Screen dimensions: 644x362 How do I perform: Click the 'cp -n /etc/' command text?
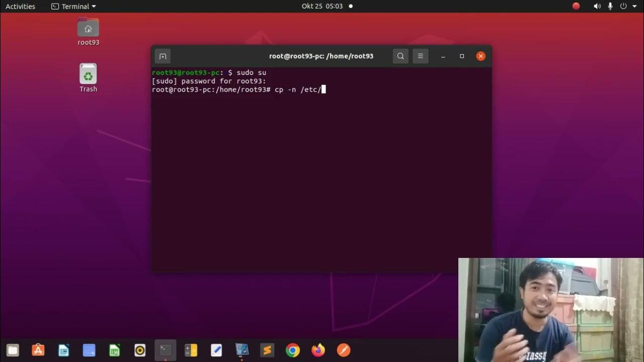pos(298,90)
